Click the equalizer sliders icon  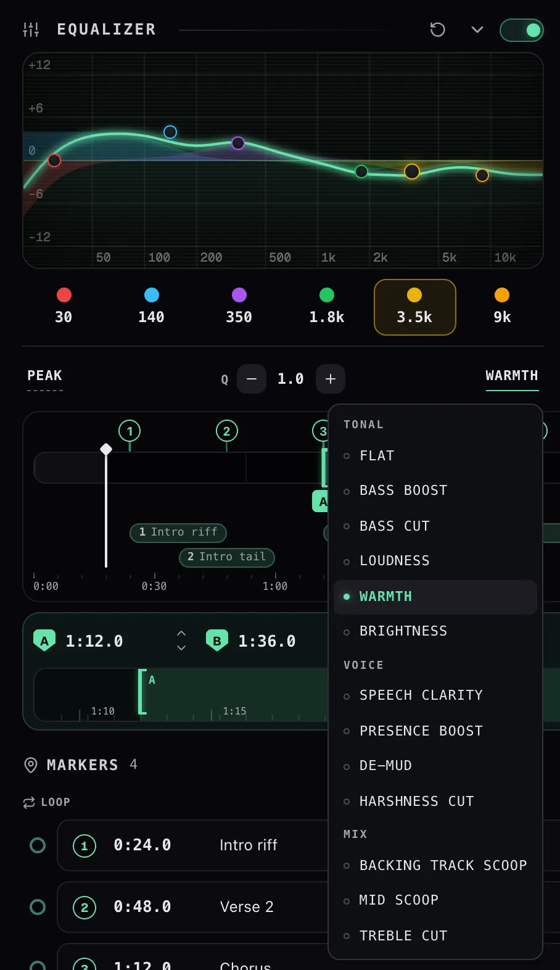[31, 30]
